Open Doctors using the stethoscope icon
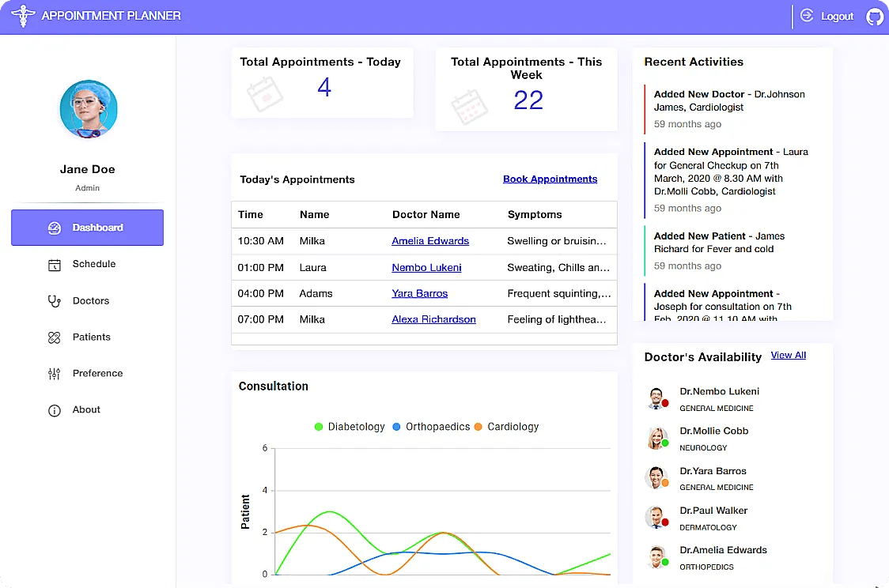Viewport: 889px width, 588px height. pos(53,300)
